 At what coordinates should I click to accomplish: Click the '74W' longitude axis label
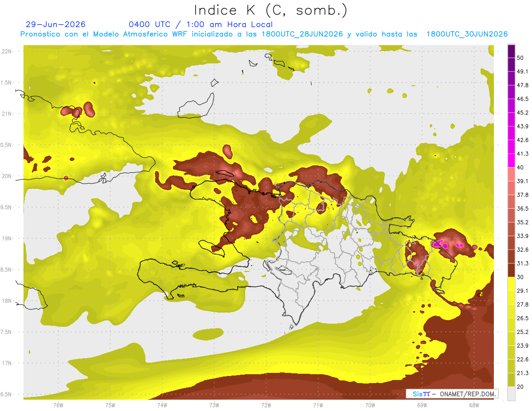(x=162, y=405)
